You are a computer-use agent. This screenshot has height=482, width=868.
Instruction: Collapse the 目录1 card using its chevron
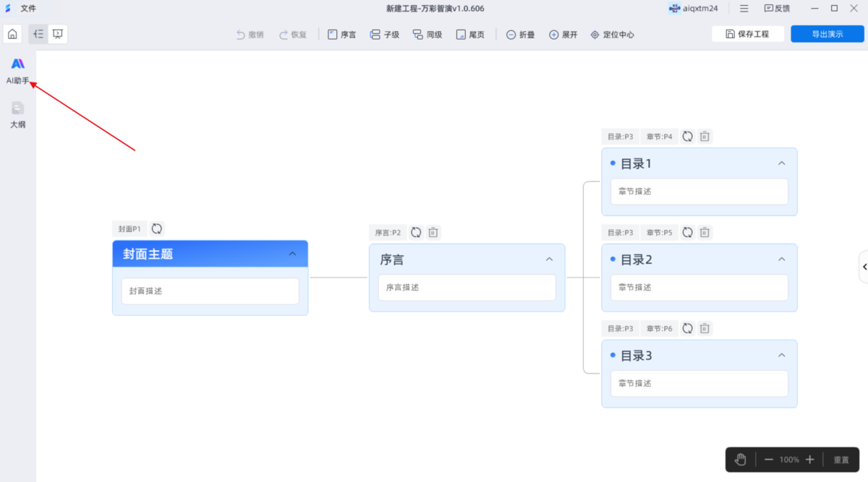pos(781,163)
